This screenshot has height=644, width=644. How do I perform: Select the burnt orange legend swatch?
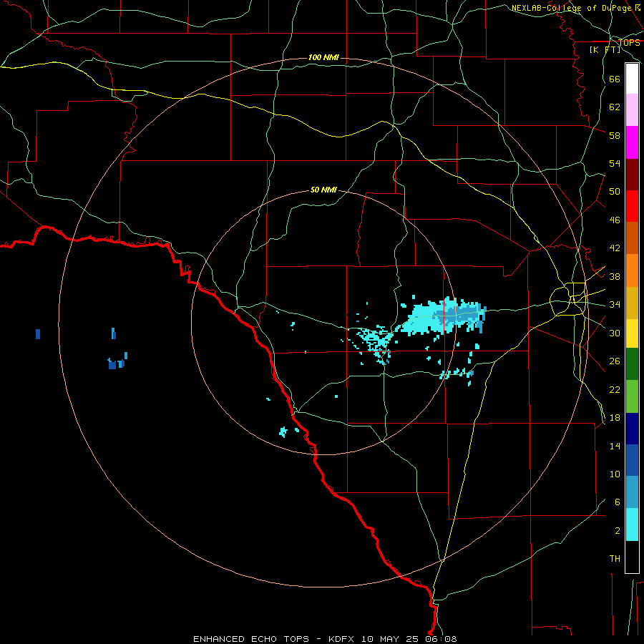[632, 238]
